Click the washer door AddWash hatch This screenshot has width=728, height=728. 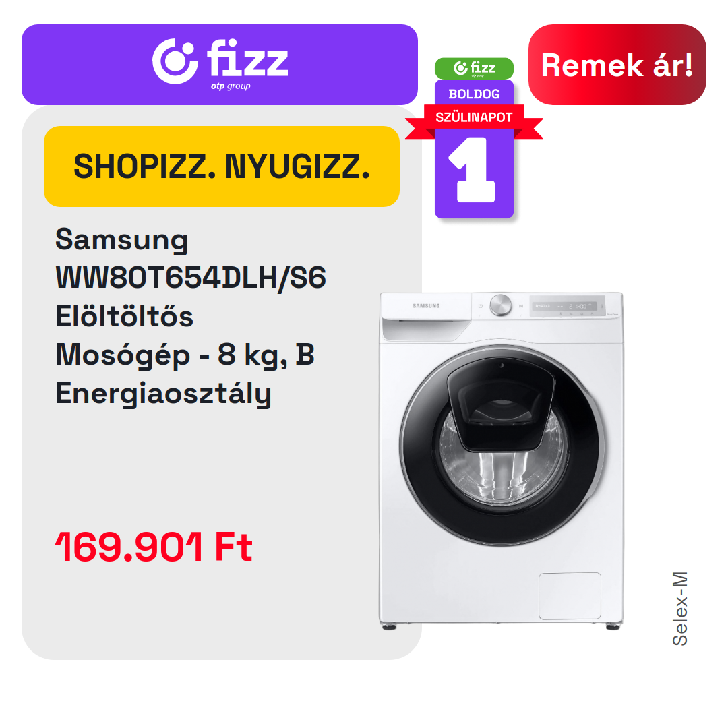[501, 404]
